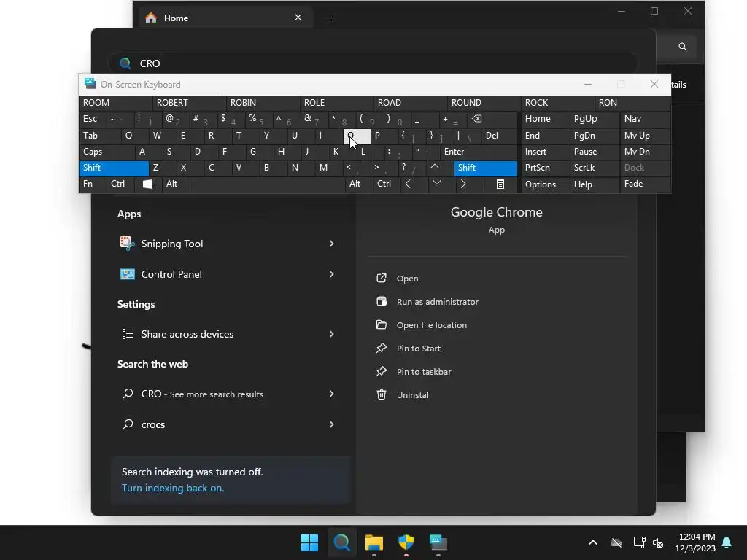The height and width of the screenshot is (560, 747).
Task: Click the muted volume tray icon
Action: (658, 542)
